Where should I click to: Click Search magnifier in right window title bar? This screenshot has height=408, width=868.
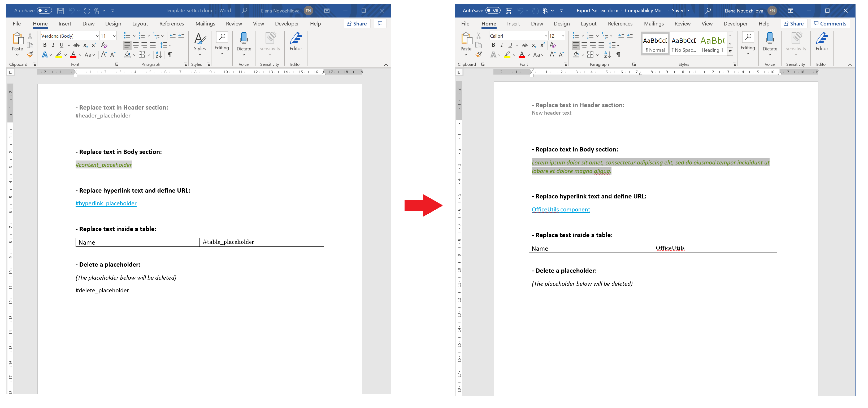point(708,10)
